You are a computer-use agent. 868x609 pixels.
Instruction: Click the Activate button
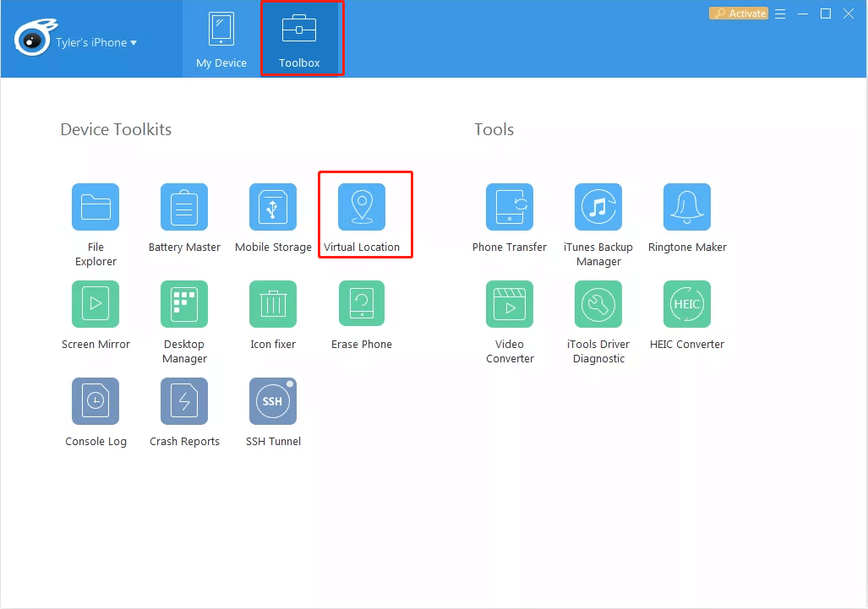[738, 13]
